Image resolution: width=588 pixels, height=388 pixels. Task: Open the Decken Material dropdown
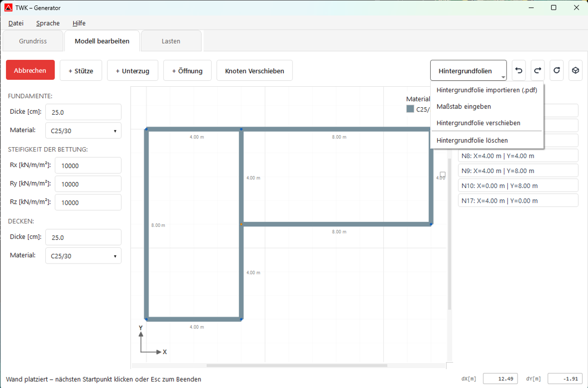pyautogui.click(x=83, y=255)
